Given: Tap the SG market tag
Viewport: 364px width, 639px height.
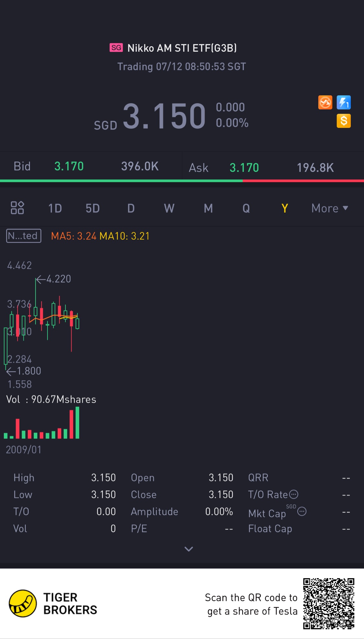Looking at the screenshot, I should [116, 48].
